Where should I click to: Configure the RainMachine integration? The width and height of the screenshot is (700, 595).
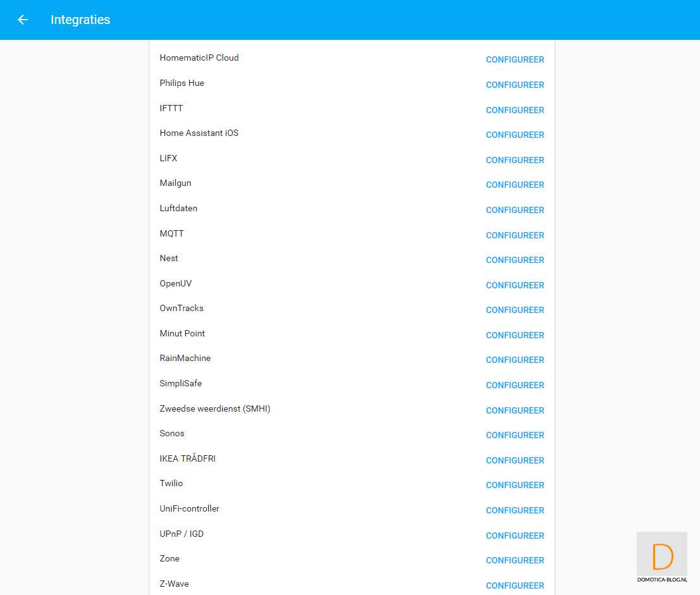(x=515, y=360)
